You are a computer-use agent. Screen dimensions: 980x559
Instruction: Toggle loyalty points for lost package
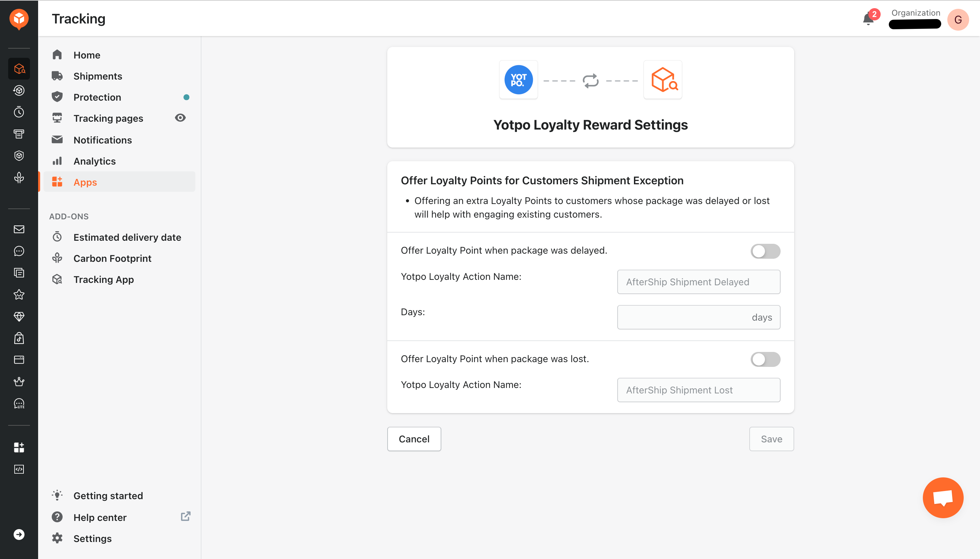click(x=765, y=360)
